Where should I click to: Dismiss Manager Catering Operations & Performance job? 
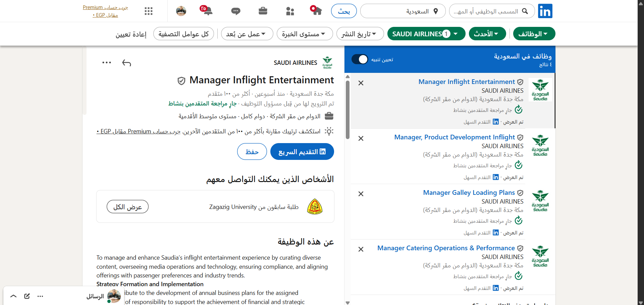361,249
